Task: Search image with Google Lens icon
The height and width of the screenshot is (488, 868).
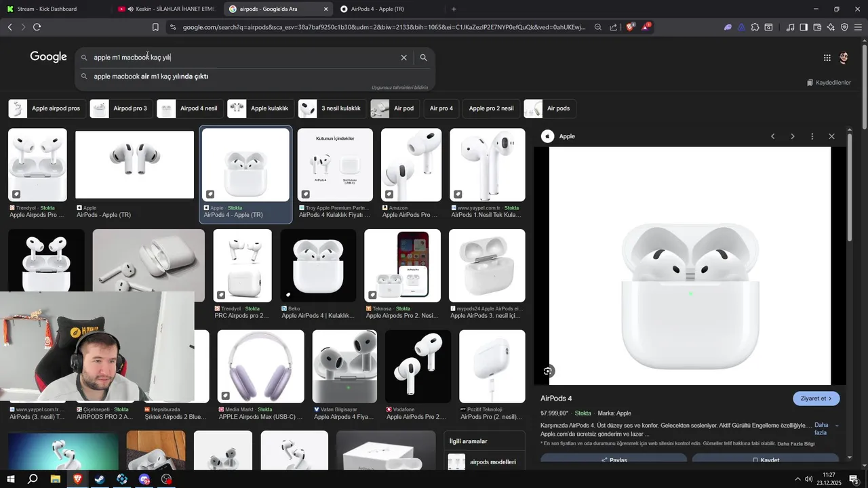Action: pos(548,371)
